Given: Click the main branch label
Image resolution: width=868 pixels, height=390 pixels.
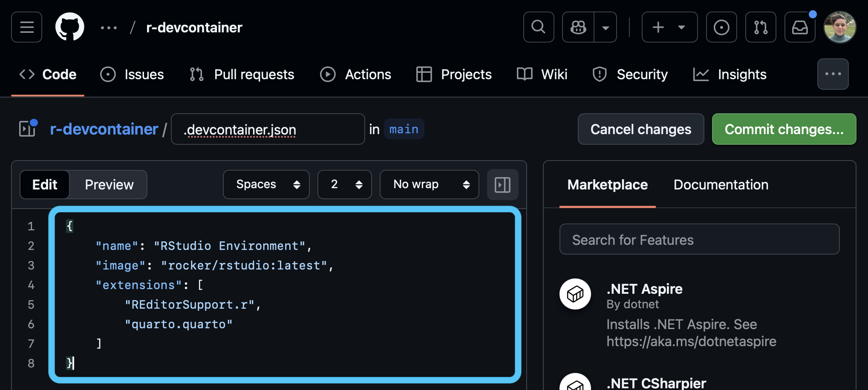Looking at the screenshot, I should click(x=404, y=129).
